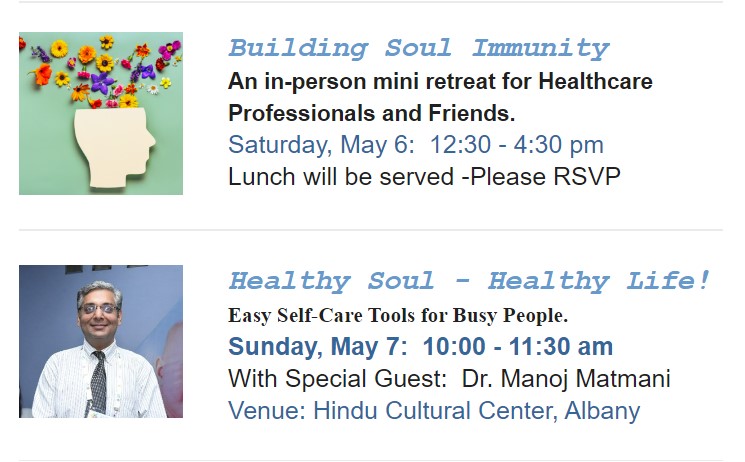Image resolution: width=745 pixels, height=462 pixels.
Task: Click the flowers and head silhouette image
Action: click(x=101, y=114)
